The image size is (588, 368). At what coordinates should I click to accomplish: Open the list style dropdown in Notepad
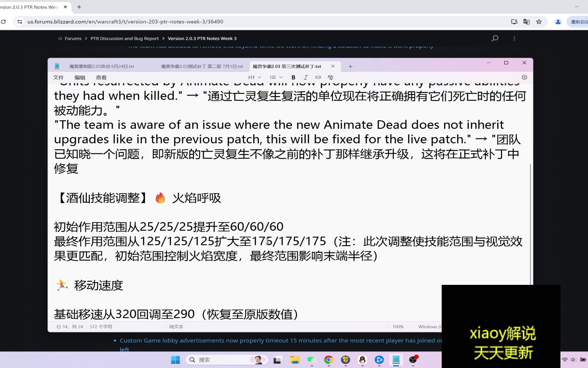[x=276, y=77]
